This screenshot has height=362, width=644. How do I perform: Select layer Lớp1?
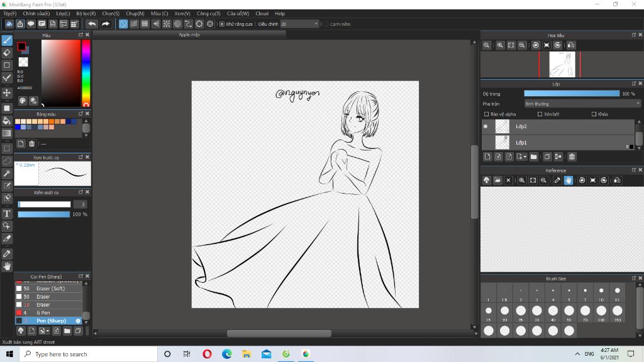pos(558,143)
